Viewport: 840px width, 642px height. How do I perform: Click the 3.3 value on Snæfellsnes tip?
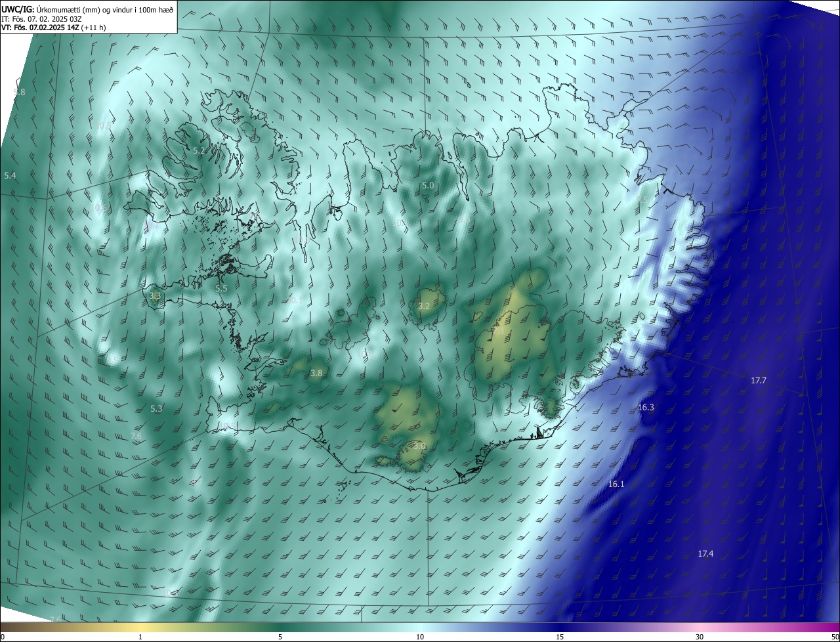(x=156, y=296)
